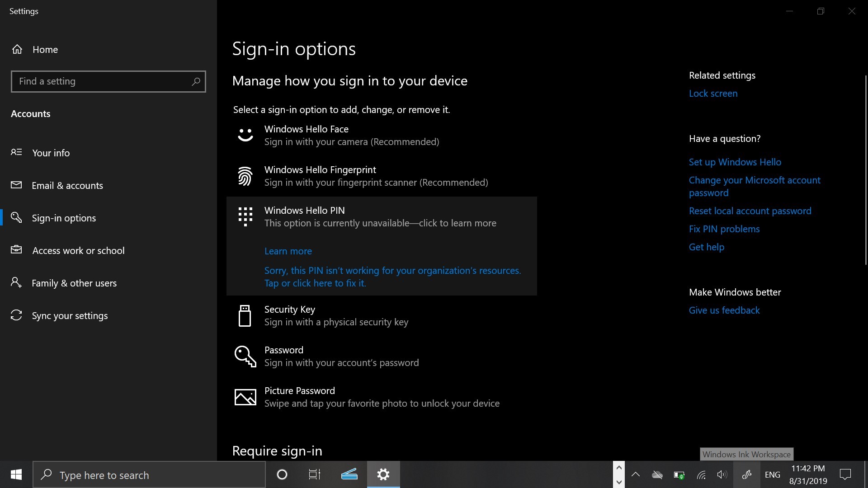This screenshot has width=868, height=488.
Task: Click the Password key icon
Action: pos(245,357)
